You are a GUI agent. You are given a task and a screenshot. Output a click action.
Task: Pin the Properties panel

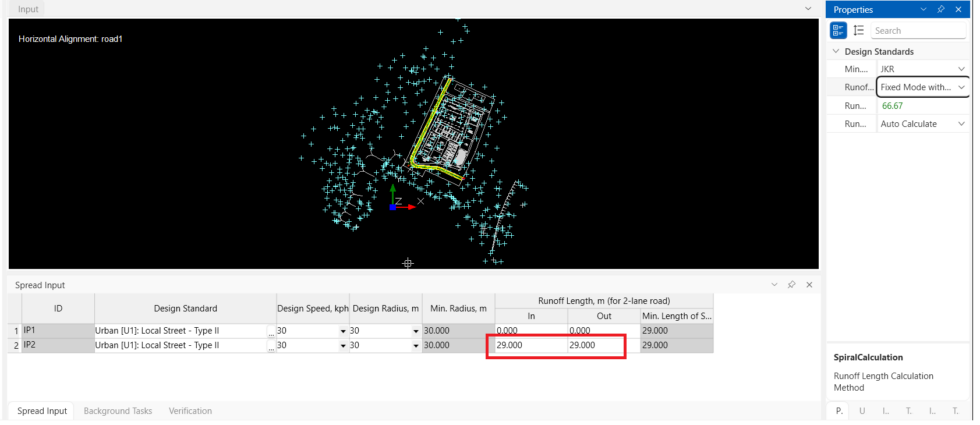941,9
